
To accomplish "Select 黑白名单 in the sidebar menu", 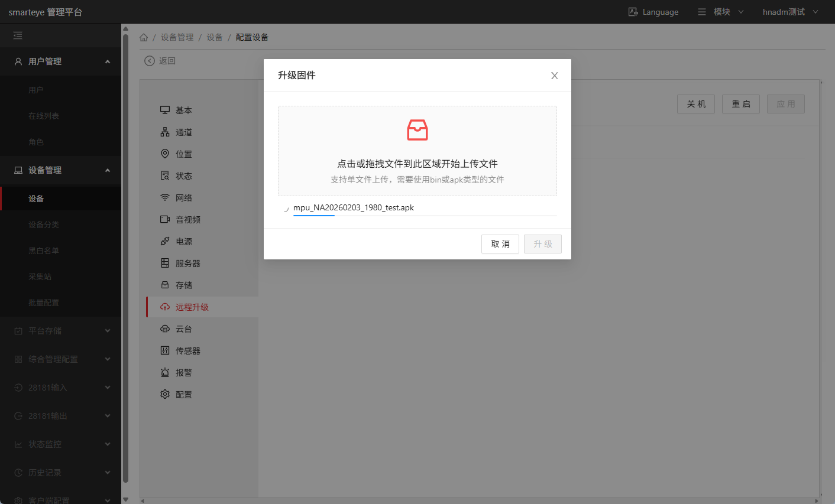I will (44, 251).
